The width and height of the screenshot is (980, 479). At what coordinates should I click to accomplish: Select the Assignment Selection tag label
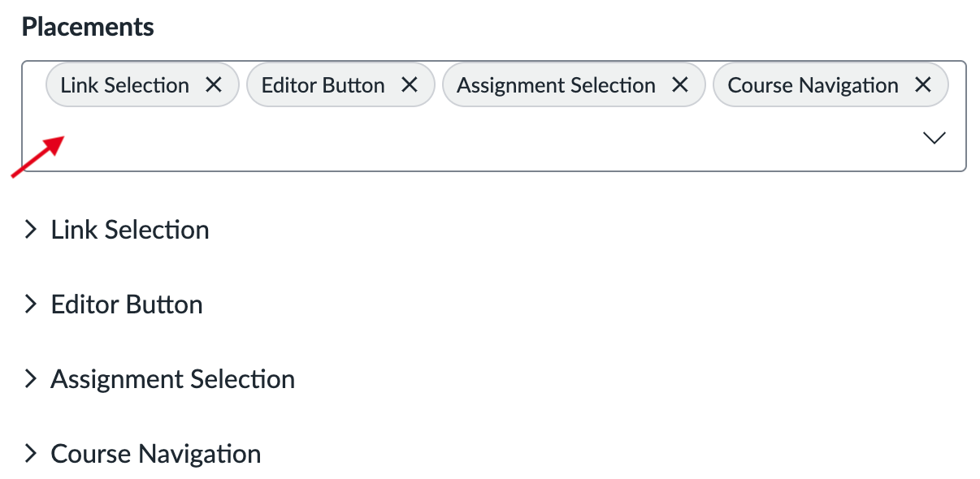pos(556,85)
